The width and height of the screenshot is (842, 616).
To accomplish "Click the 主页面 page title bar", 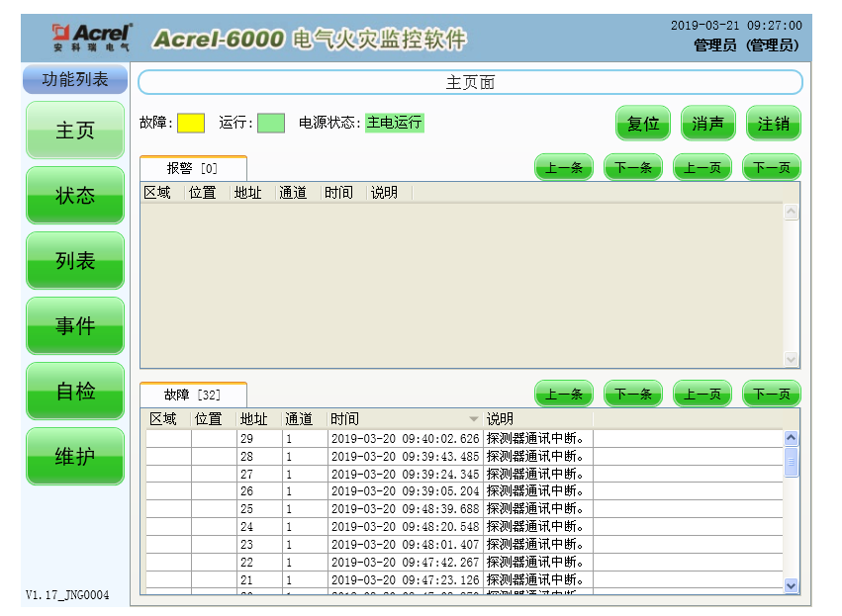I will (470, 83).
